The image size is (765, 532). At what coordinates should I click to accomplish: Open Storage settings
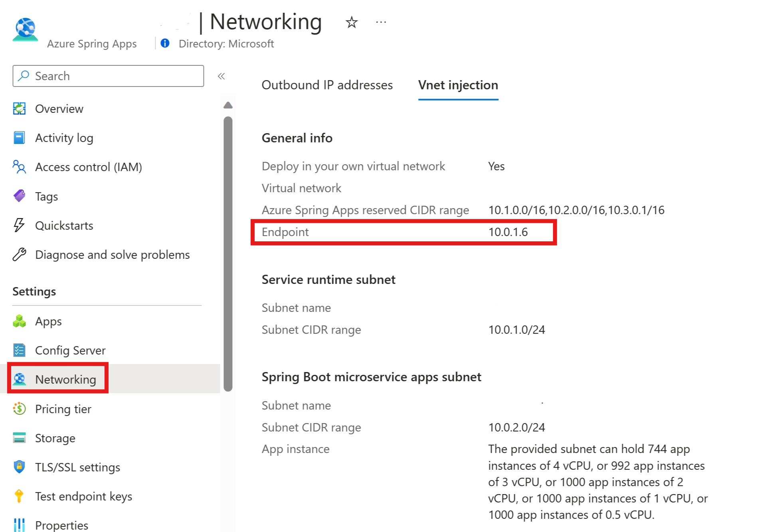coord(55,438)
